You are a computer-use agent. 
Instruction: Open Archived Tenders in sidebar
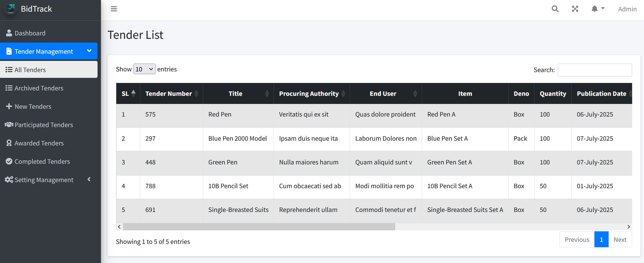[39, 88]
